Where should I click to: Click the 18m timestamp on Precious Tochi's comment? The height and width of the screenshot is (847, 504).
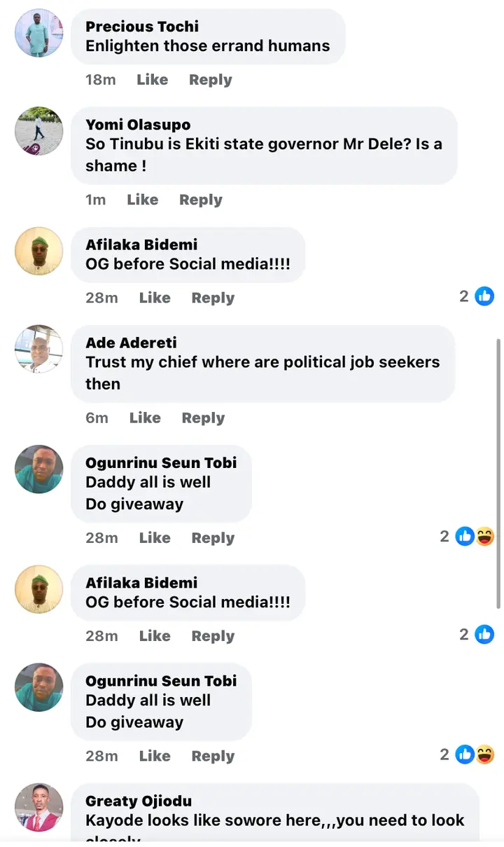pos(100,80)
